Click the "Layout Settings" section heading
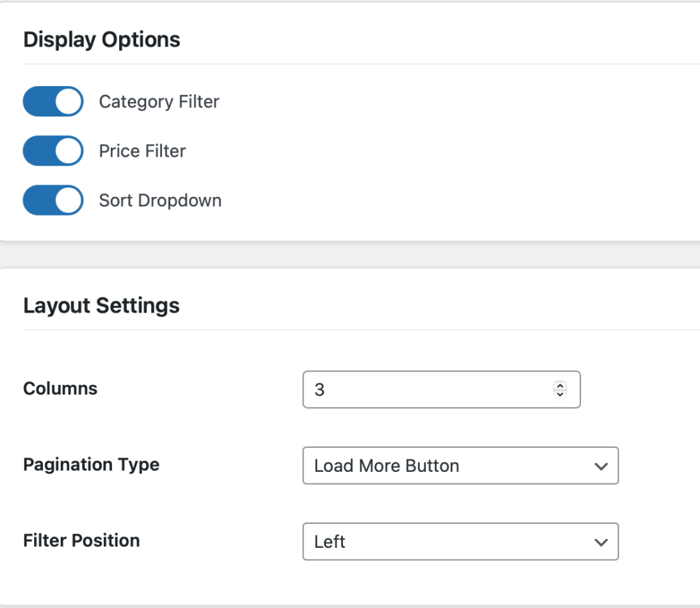Screen dimensions: 700x608 tap(101, 305)
